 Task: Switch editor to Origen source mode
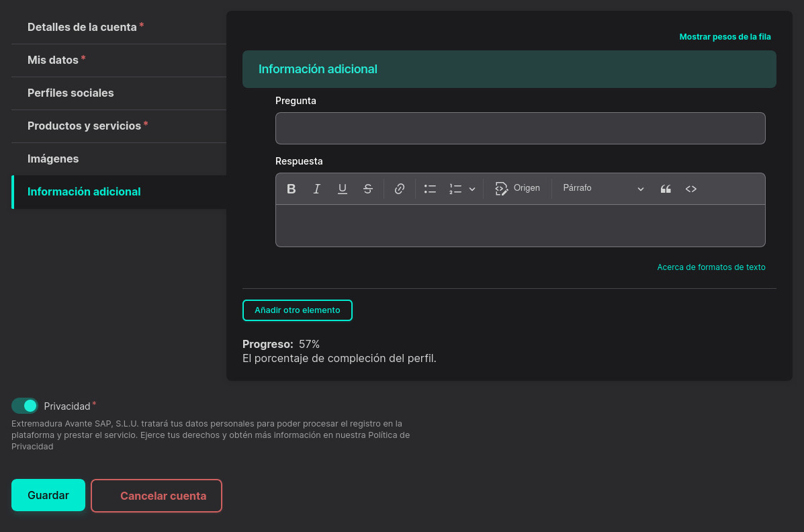click(517, 189)
